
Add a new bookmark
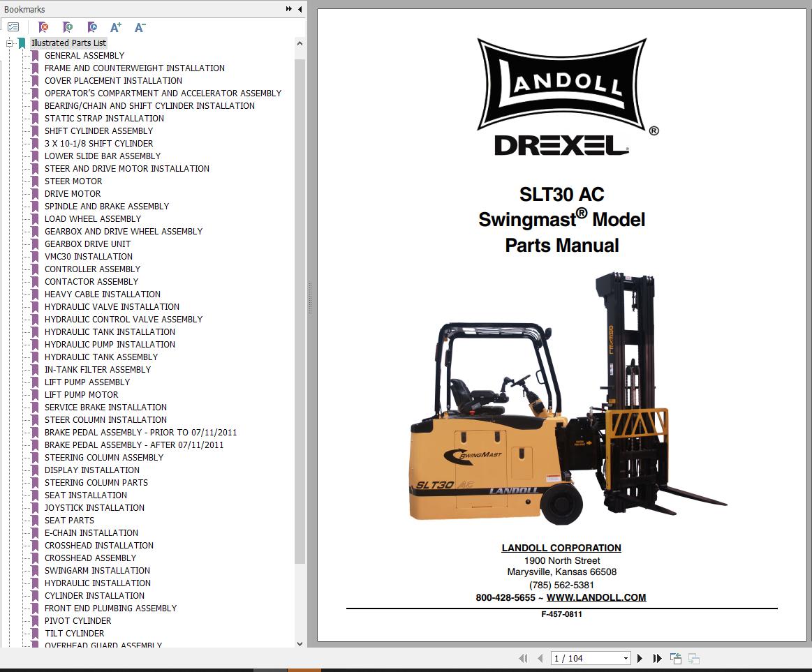pyautogui.click(x=68, y=27)
